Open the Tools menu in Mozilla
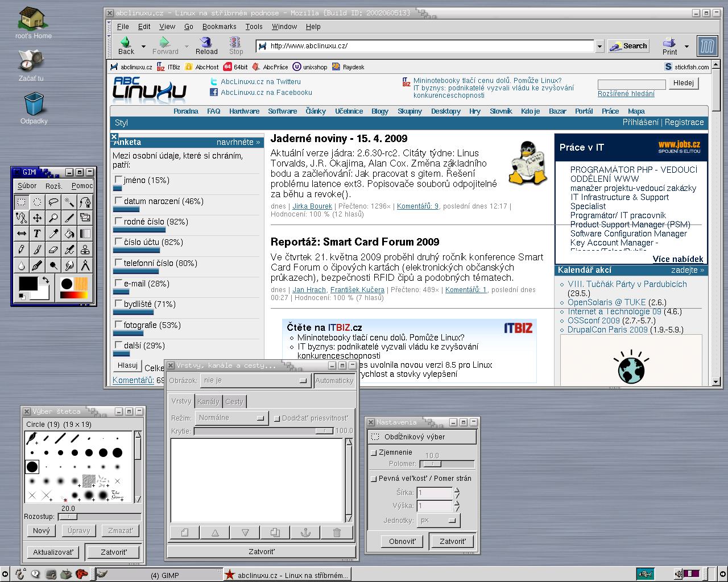The height and width of the screenshot is (582, 728). pos(254,27)
